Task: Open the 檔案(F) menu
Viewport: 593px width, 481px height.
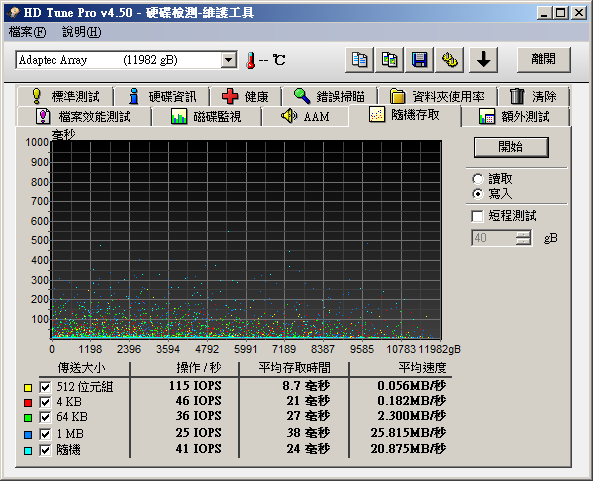Action: click(27, 32)
